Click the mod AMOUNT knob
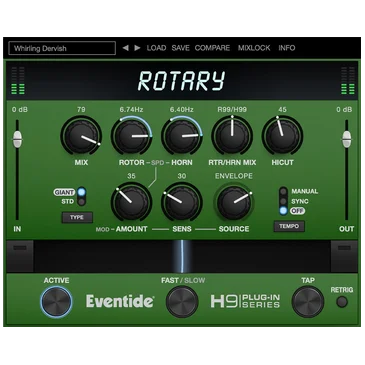This screenshot has width=365, height=365. point(131,202)
